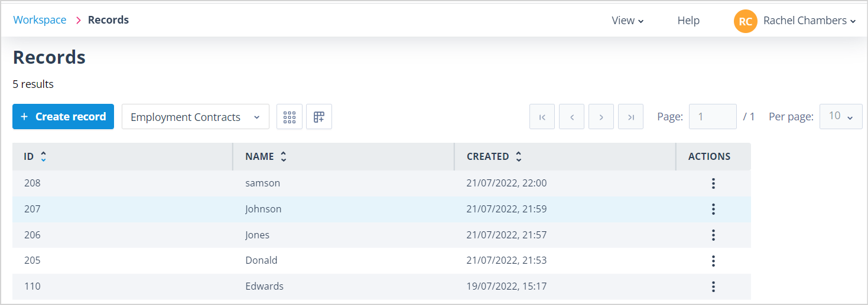Click the Records breadcrumb item
This screenshot has width=868, height=305.
[x=108, y=20]
